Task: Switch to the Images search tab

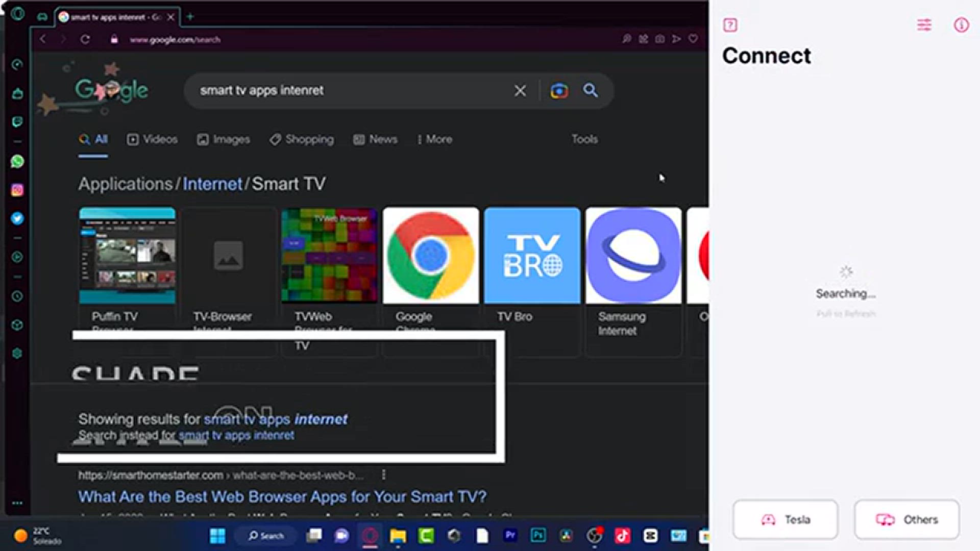Action: click(224, 139)
